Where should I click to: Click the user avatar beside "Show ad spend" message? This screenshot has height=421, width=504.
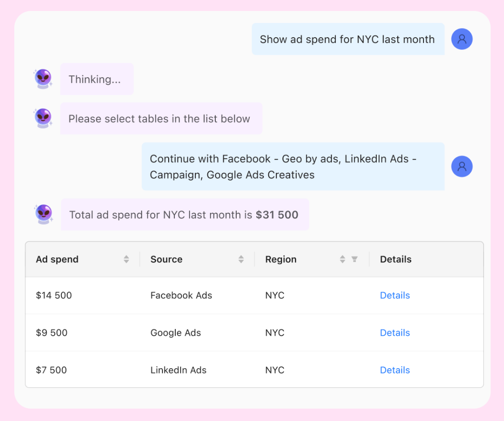pyautogui.click(x=462, y=39)
